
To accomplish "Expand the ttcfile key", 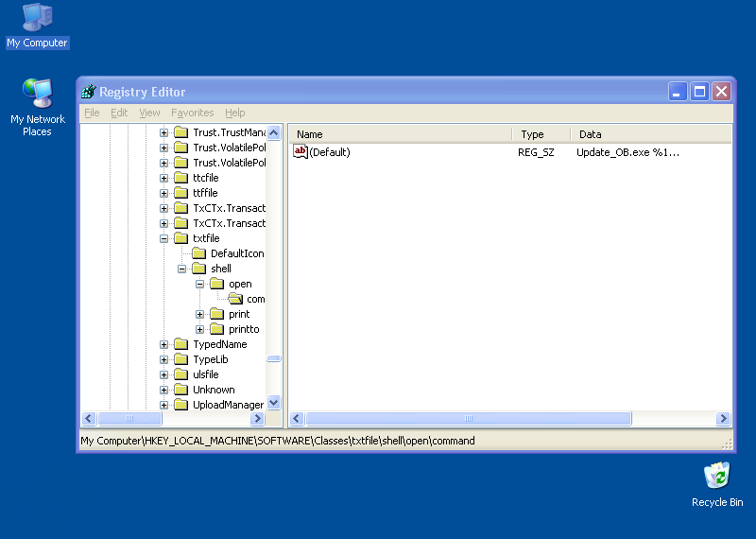I will 163,178.
